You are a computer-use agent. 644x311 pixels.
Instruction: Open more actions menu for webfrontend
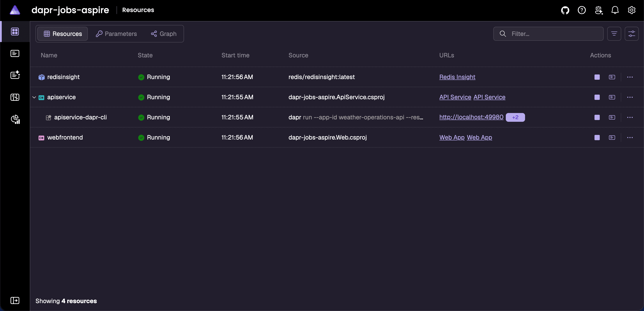click(x=630, y=138)
